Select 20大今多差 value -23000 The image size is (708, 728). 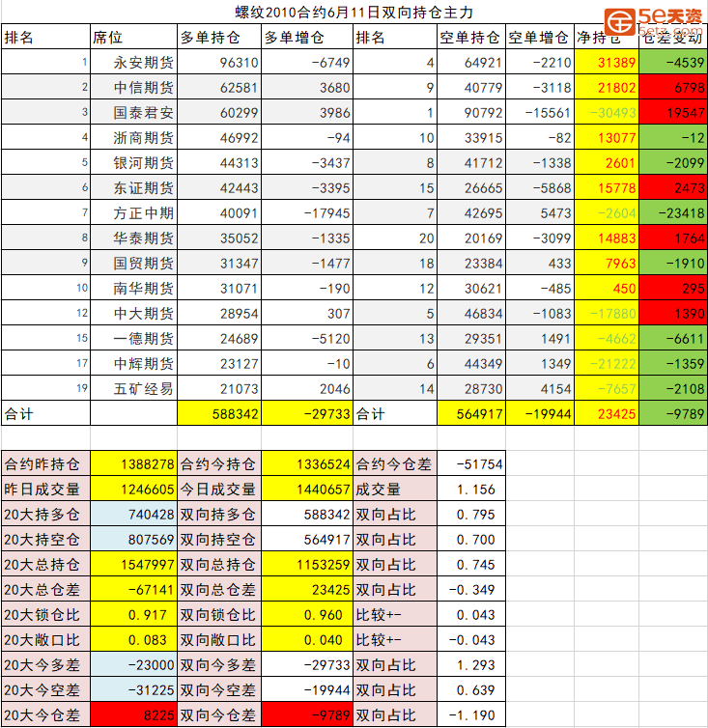click(x=134, y=664)
